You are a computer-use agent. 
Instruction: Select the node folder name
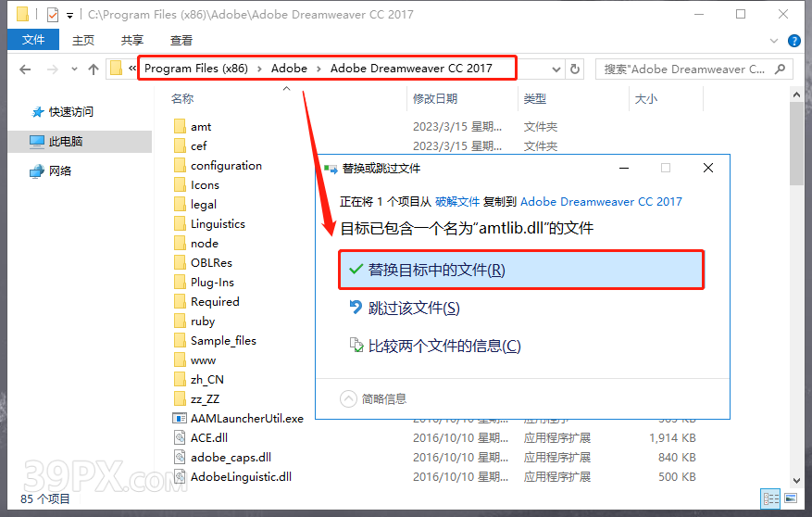[x=205, y=244]
